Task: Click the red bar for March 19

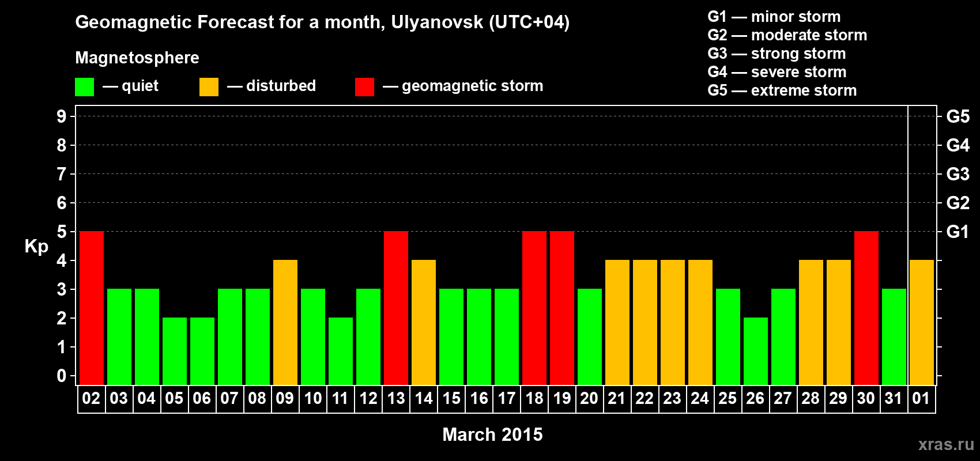Action: 562,308
